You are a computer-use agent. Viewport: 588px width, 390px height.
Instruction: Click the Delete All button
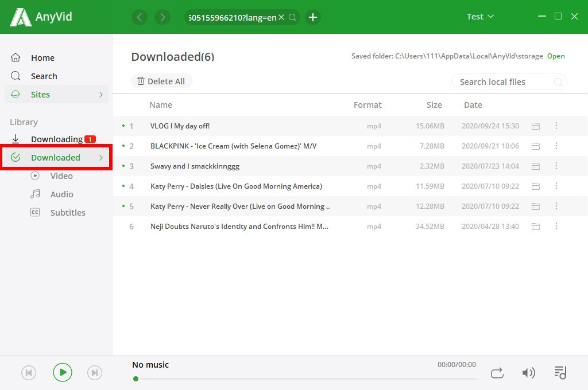[161, 81]
